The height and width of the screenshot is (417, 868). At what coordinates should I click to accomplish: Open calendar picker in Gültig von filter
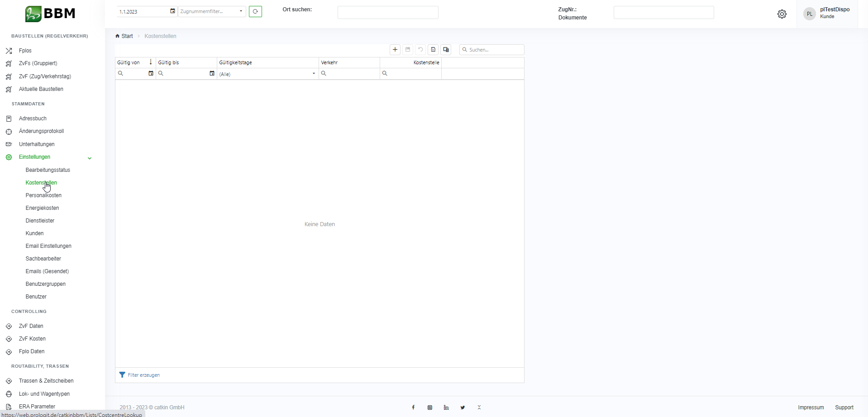coord(151,73)
